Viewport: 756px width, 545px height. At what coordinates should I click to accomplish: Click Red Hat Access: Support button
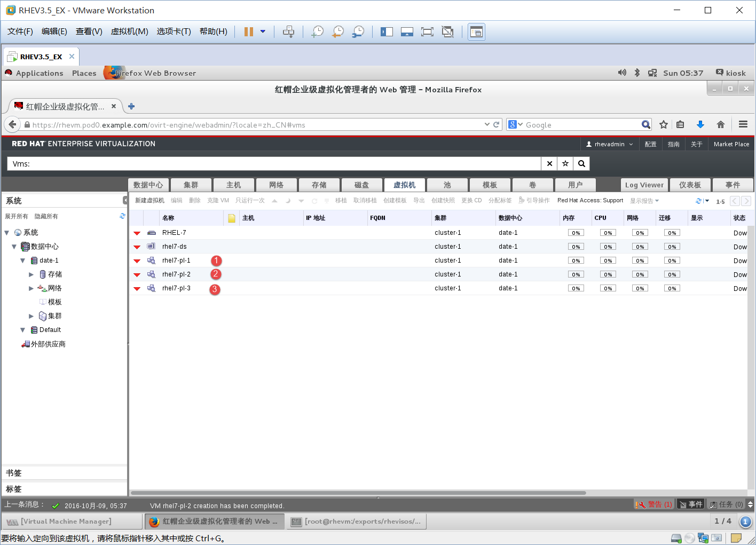590,200
